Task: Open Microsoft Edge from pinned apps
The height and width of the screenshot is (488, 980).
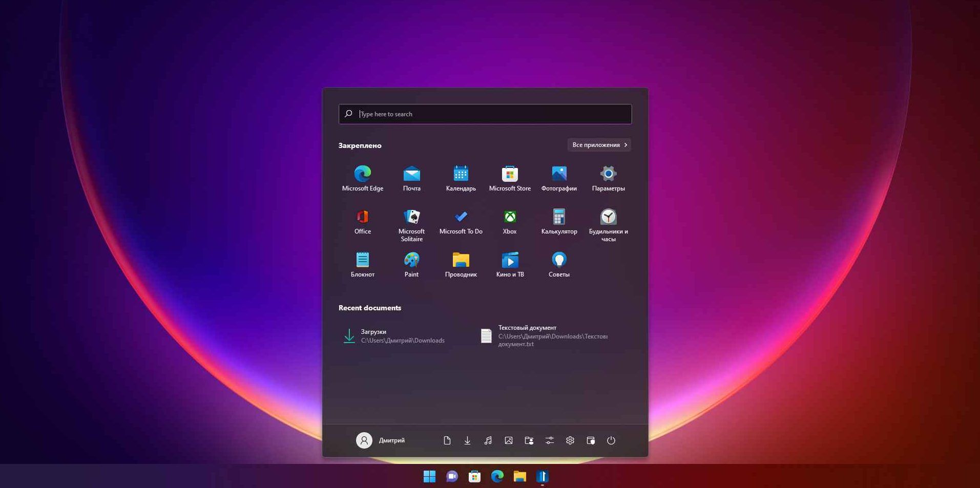Action: [x=362, y=178]
